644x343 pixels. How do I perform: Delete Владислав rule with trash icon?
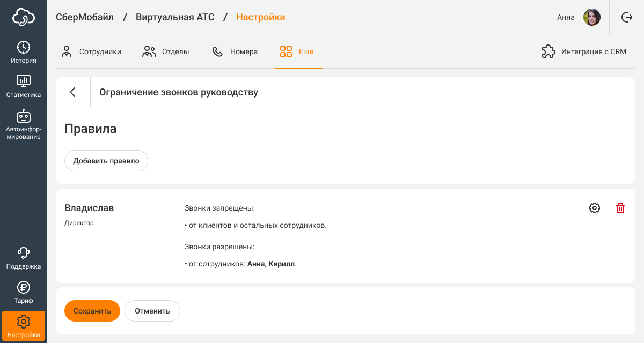pos(620,208)
